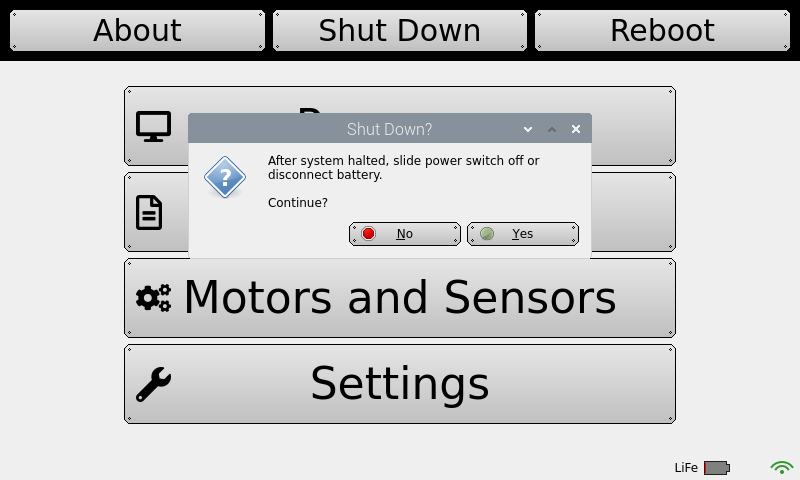Click the up chevron in dialog title bar
This screenshot has height=480, width=800.
tap(552, 130)
